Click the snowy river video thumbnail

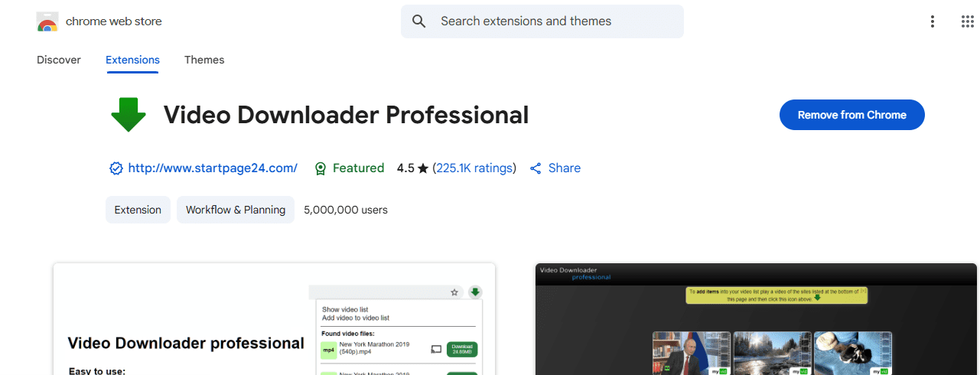click(x=772, y=353)
